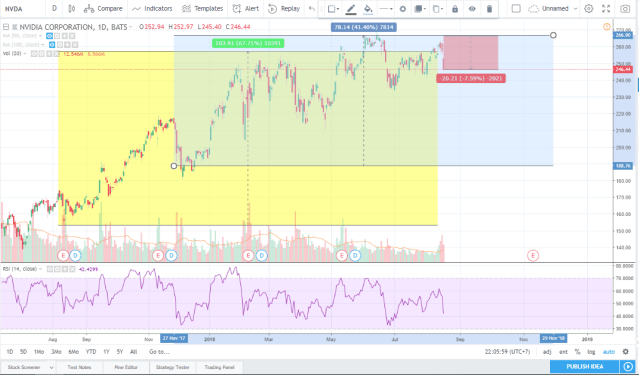Toggle percent scale mode
This screenshot has height=375, width=639.
pyautogui.click(x=577, y=351)
